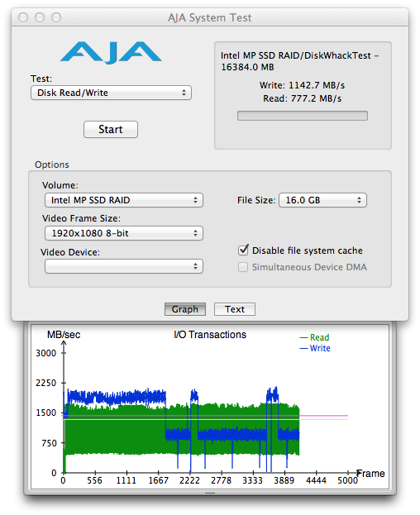Image resolution: width=420 pixels, height=515 pixels.
Task: Click the 750 value on the y-axis
Action: pos(50,443)
